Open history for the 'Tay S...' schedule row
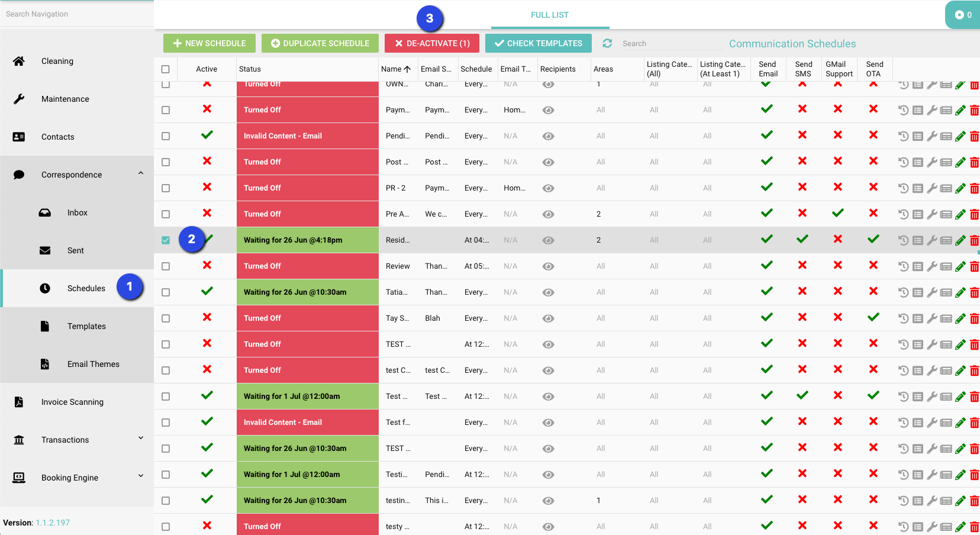980x535 pixels. [x=904, y=318]
